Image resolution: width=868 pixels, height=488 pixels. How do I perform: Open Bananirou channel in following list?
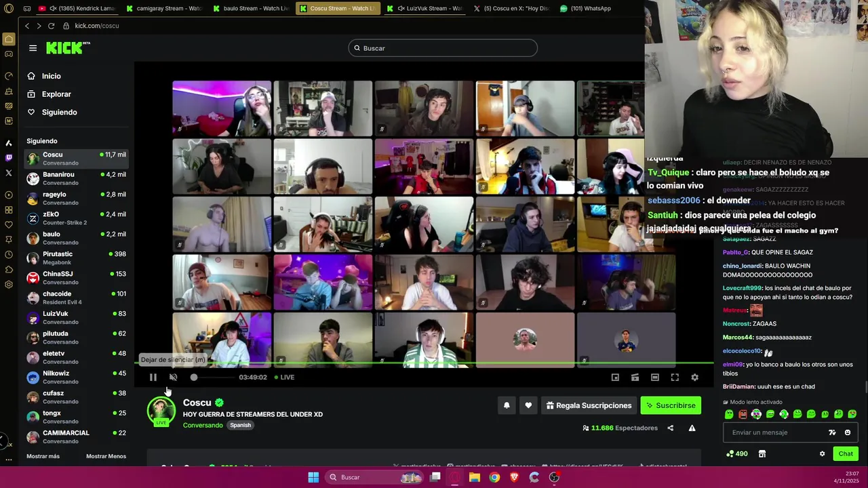tap(76, 178)
